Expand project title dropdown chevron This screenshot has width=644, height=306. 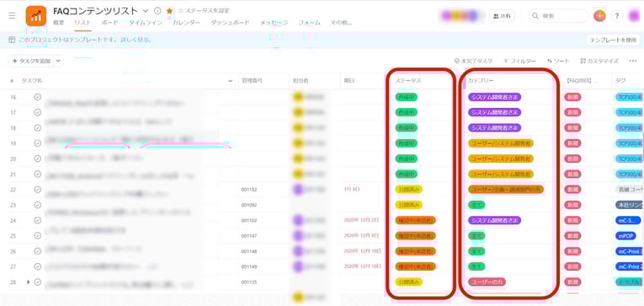(x=146, y=11)
